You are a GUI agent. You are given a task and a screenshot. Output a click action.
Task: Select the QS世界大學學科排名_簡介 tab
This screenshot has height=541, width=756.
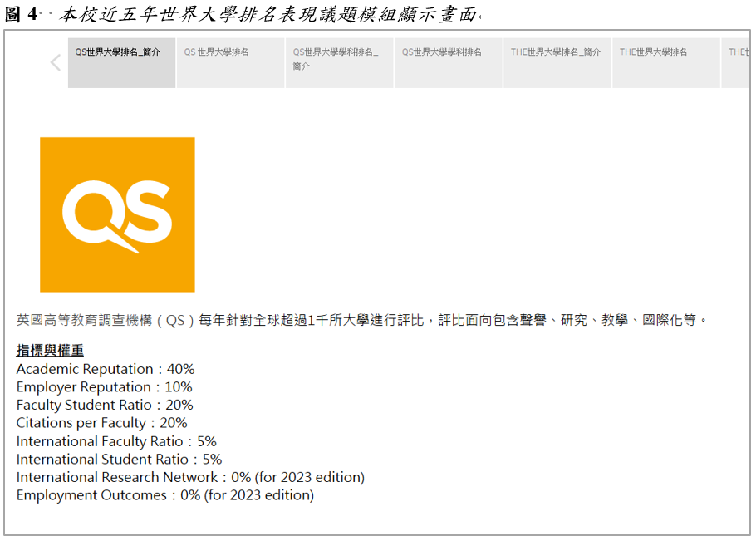point(340,62)
